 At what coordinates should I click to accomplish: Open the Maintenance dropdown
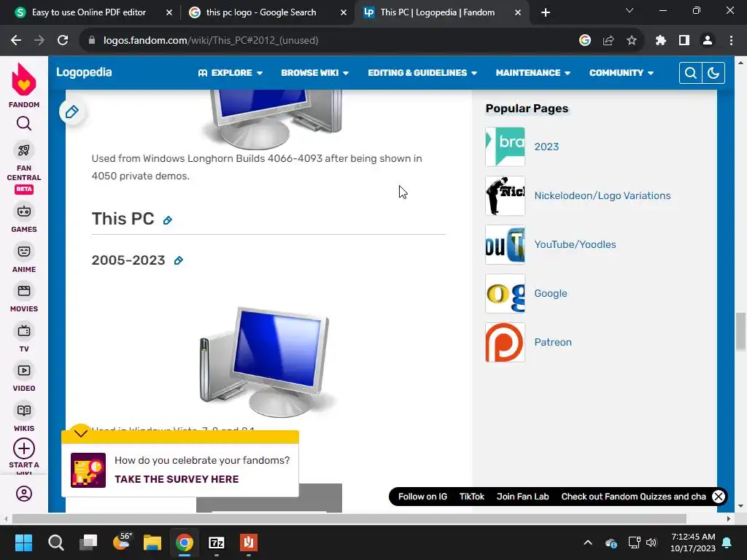coord(533,73)
